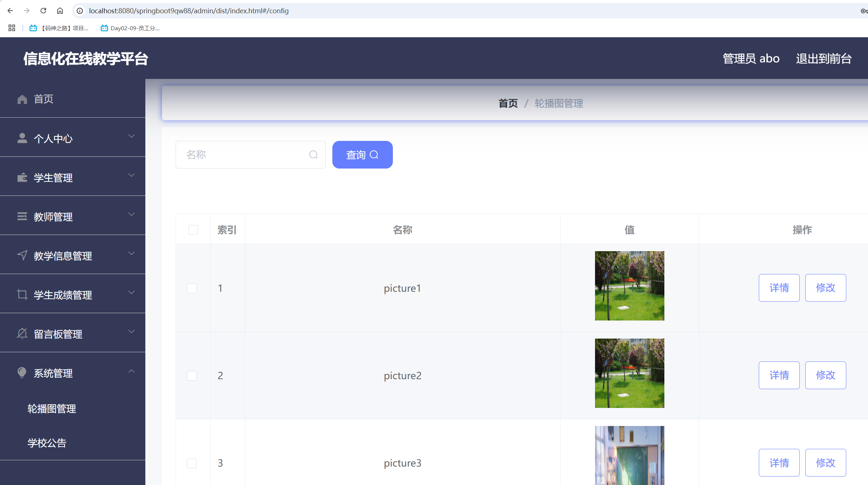Select the 留言板管理 message icon
This screenshot has width=868, height=485.
point(22,334)
